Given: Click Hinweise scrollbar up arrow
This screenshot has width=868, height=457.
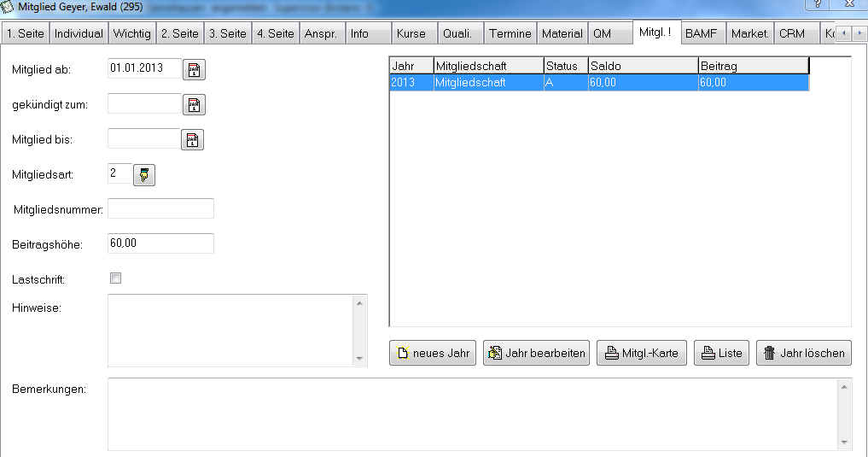Looking at the screenshot, I should tap(360, 303).
